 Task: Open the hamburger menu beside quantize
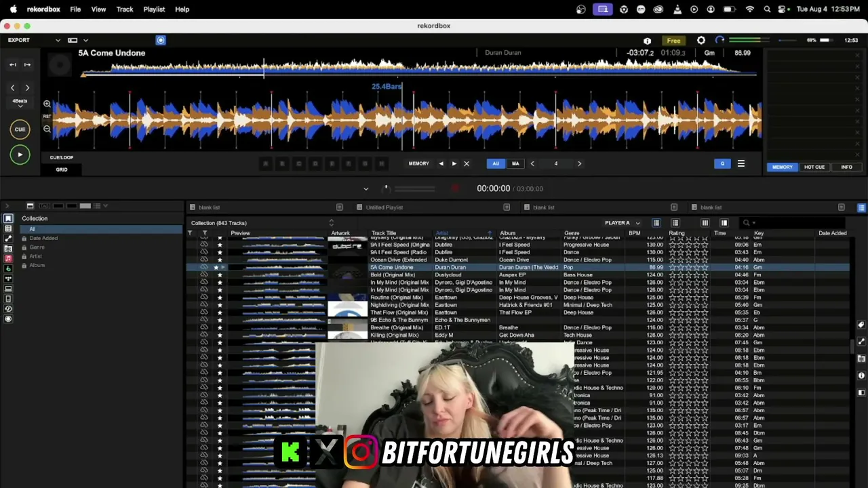(x=741, y=163)
